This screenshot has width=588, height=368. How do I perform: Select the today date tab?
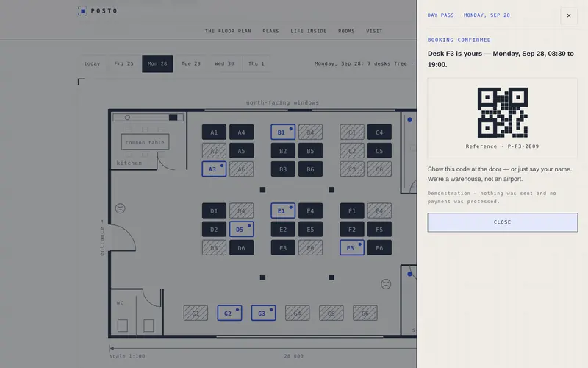[x=93, y=64]
